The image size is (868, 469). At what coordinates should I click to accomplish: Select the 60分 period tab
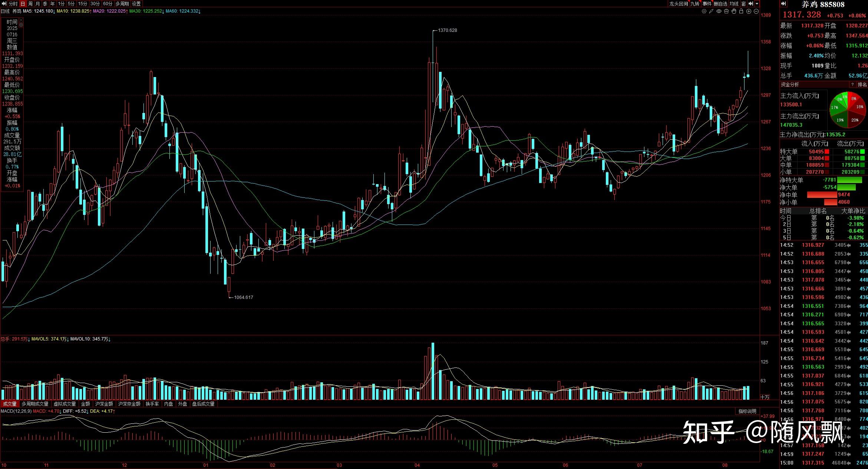point(108,4)
